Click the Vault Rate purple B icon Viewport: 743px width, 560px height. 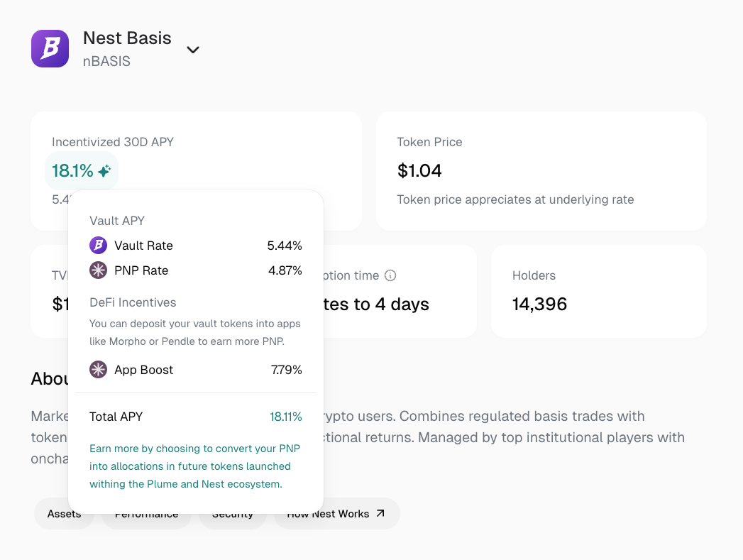pos(98,246)
